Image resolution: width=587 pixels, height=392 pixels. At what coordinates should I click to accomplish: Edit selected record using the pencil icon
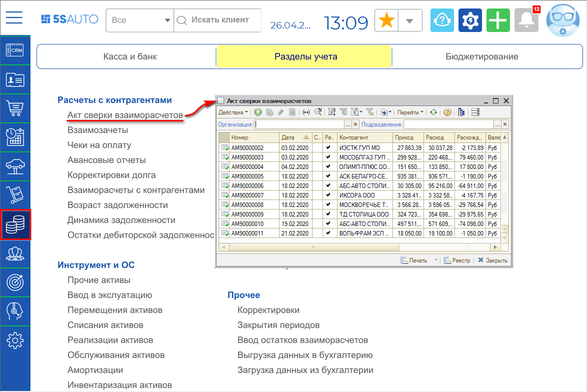280,112
